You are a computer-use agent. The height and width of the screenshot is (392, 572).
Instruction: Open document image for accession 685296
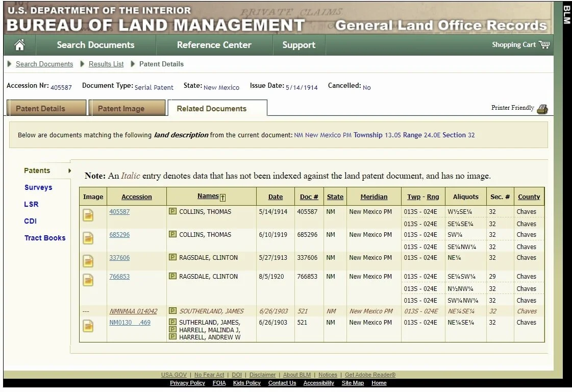pos(88,238)
